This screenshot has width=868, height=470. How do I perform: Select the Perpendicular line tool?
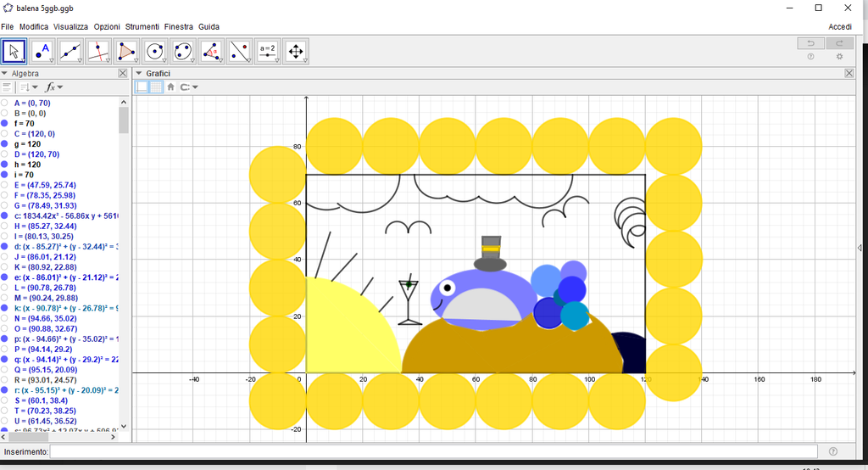point(98,52)
